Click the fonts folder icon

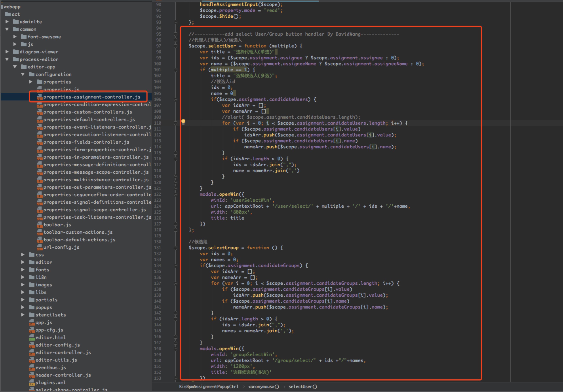pos(32,270)
